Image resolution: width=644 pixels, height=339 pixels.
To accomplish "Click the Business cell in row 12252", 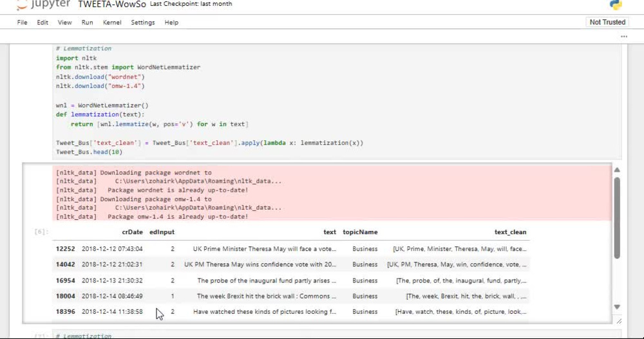I will click(365, 249).
